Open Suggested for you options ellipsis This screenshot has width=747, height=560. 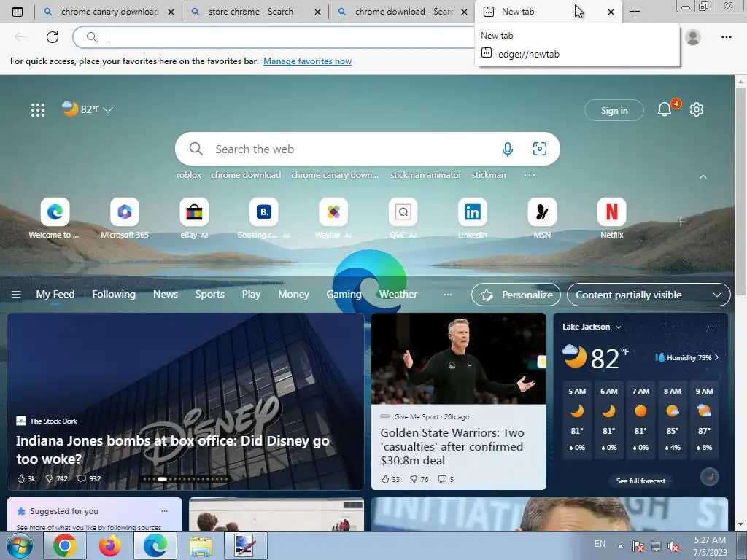click(x=164, y=511)
